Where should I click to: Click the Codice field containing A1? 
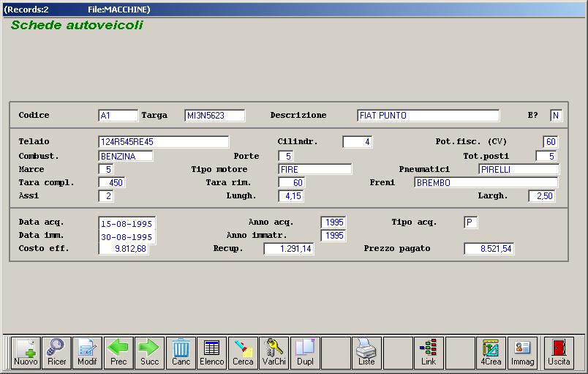click(118, 116)
